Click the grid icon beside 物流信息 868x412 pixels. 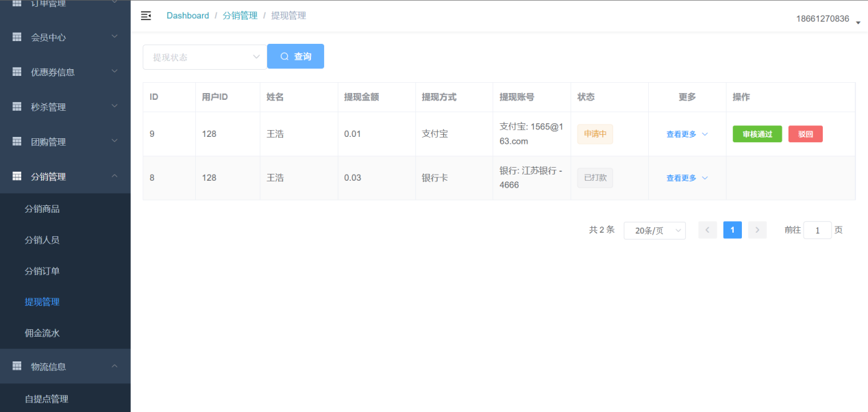(17, 366)
